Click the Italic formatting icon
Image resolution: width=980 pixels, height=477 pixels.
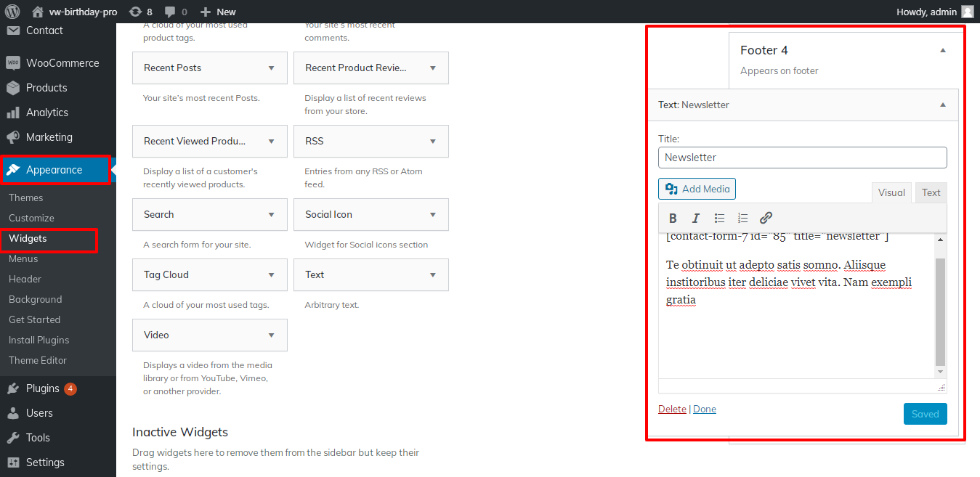(696, 218)
